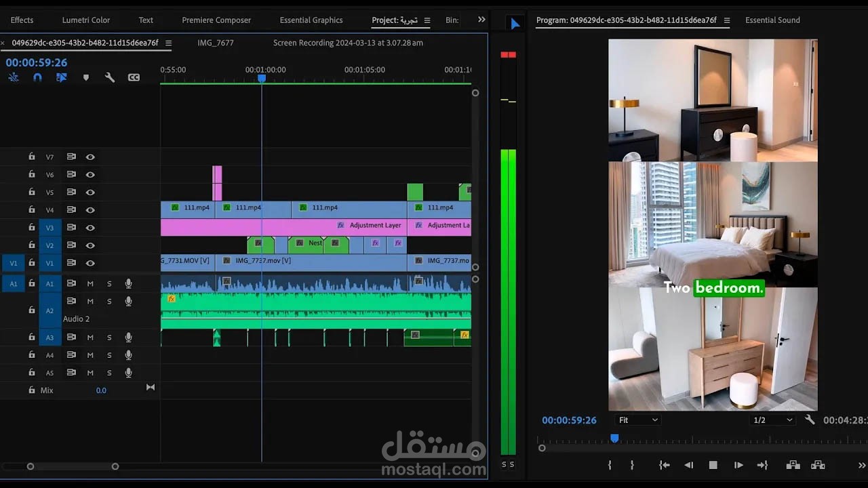This screenshot has height=488, width=868.
Task: Toggle sync lock on track V7
Action: [x=71, y=157]
